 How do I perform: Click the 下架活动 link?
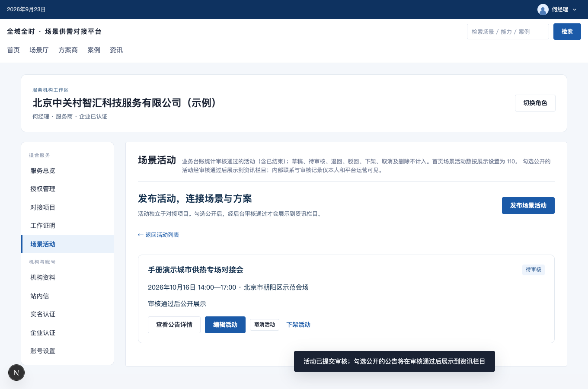point(298,325)
